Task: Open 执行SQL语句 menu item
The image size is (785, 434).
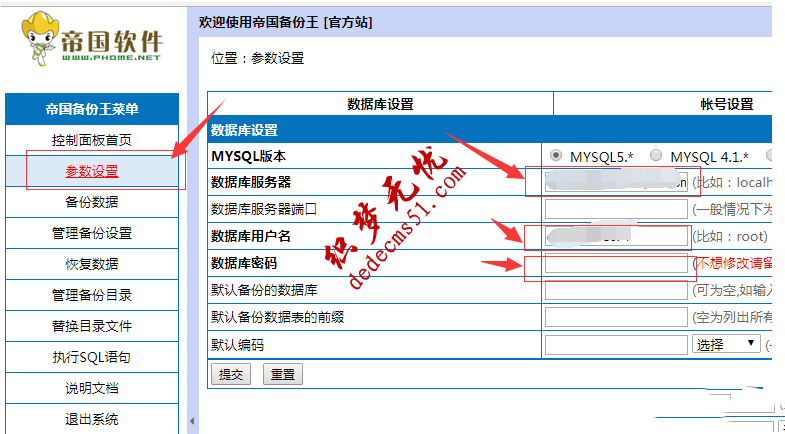Action: coord(92,357)
